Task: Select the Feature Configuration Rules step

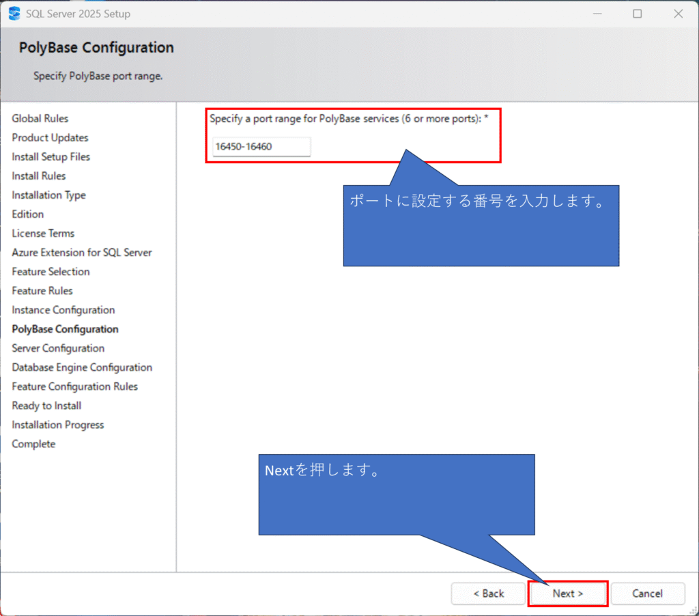Action: pyautogui.click(x=75, y=387)
